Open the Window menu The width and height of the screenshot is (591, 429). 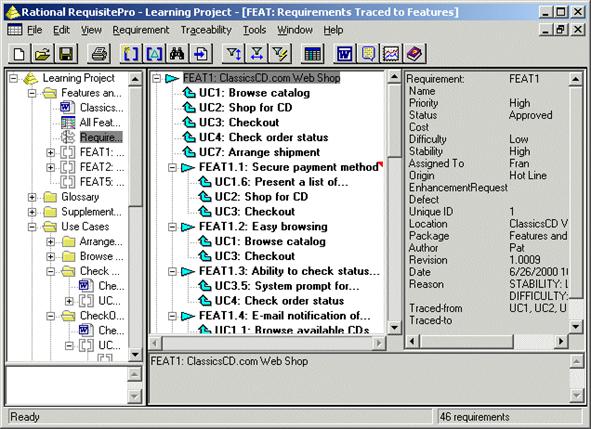295,30
